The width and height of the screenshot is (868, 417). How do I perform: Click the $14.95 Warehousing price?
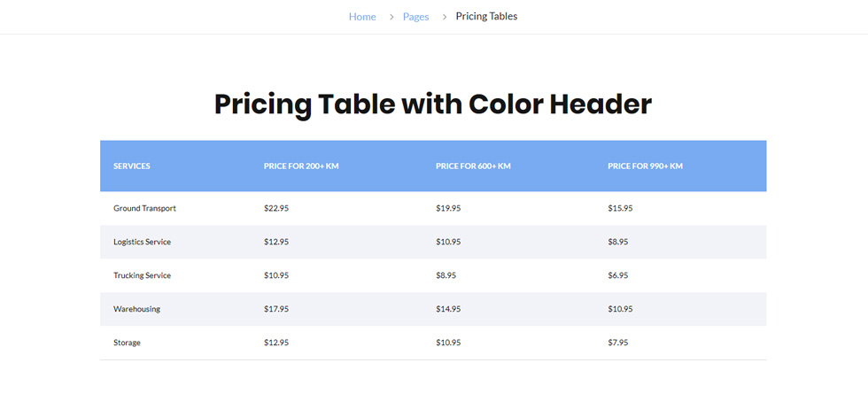[448, 309]
